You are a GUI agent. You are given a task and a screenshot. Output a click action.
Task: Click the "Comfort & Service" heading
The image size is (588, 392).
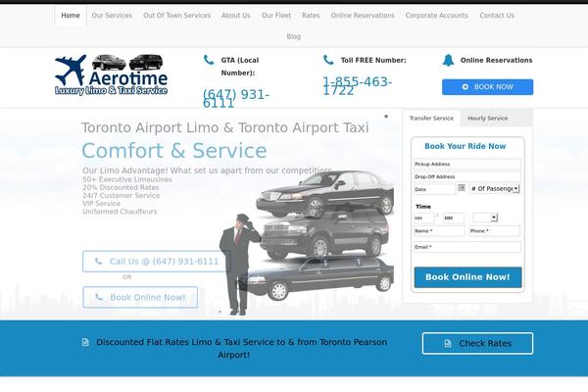(x=174, y=150)
